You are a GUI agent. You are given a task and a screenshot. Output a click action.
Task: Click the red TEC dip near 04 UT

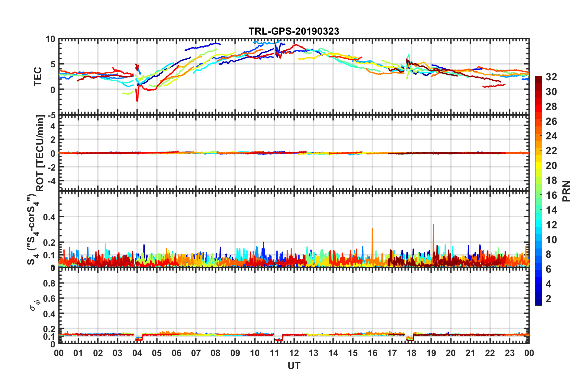tap(137, 94)
